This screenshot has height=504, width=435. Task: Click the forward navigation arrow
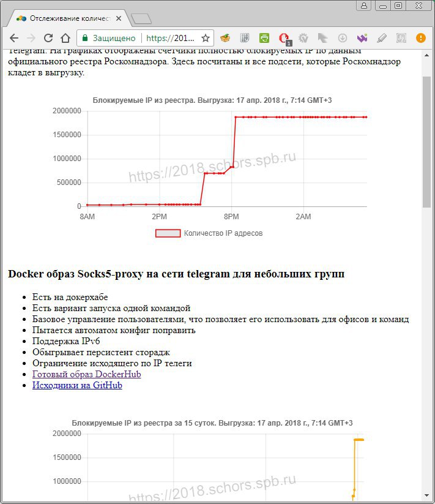31,38
